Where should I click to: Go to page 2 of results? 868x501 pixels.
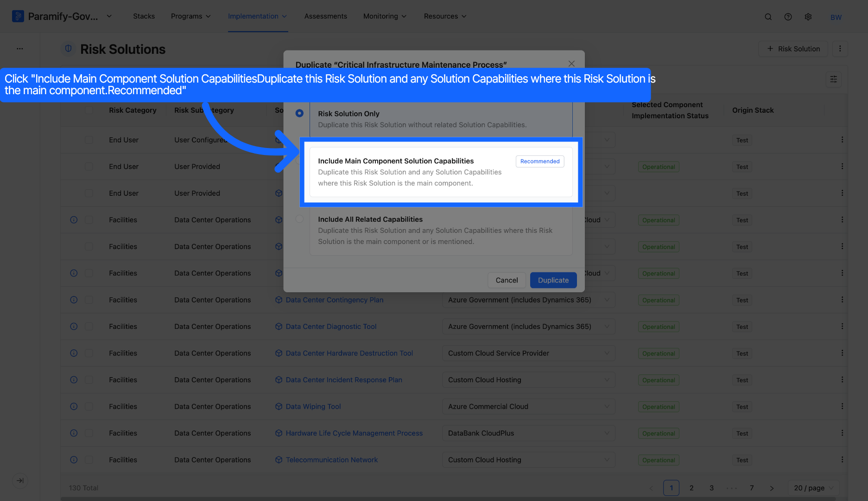[x=691, y=488]
